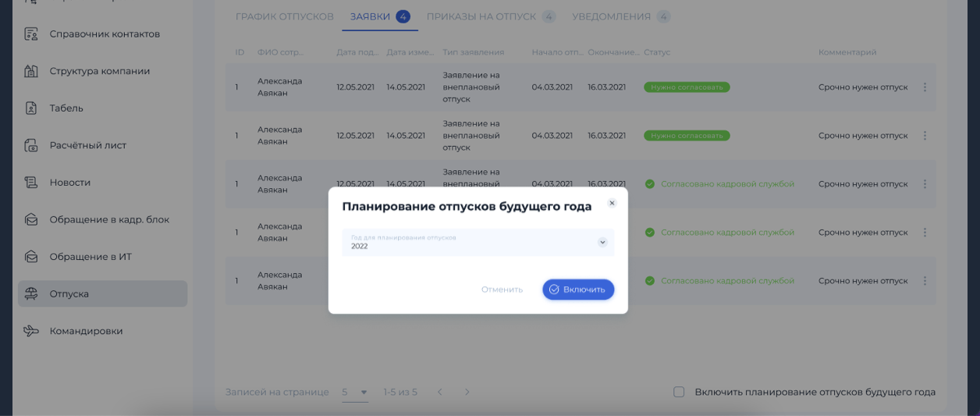Close the vacation planning dialog

coord(612,203)
